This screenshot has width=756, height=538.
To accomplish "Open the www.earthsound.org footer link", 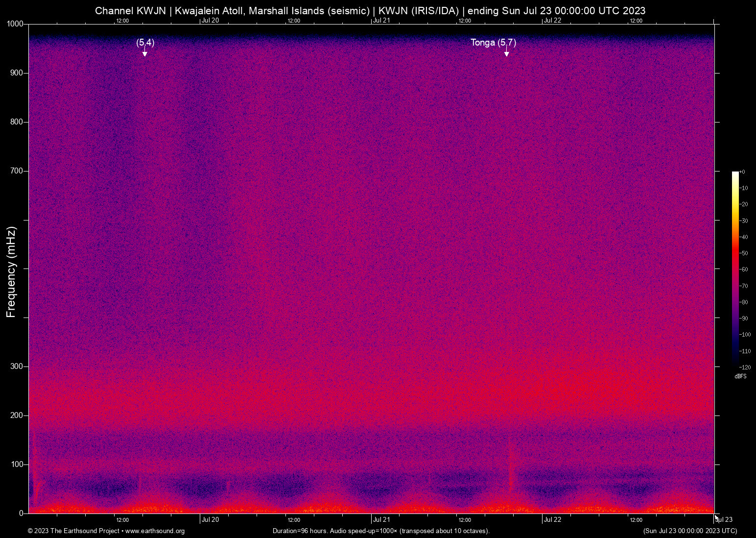I will pyautogui.click(x=155, y=531).
